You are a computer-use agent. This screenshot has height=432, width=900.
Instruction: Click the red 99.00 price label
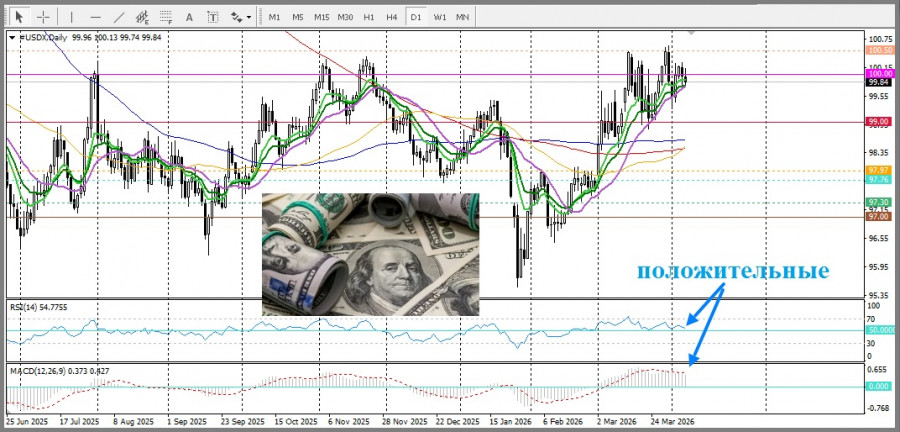[x=880, y=122]
